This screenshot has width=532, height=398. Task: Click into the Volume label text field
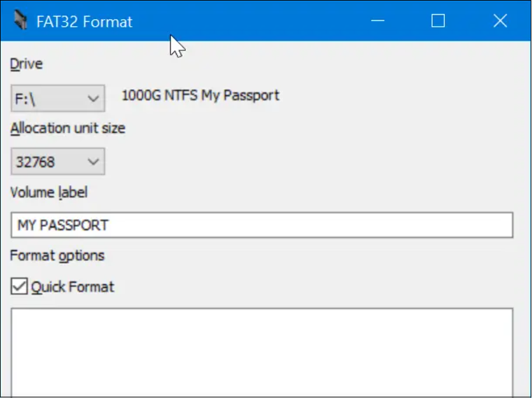(305, 225)
